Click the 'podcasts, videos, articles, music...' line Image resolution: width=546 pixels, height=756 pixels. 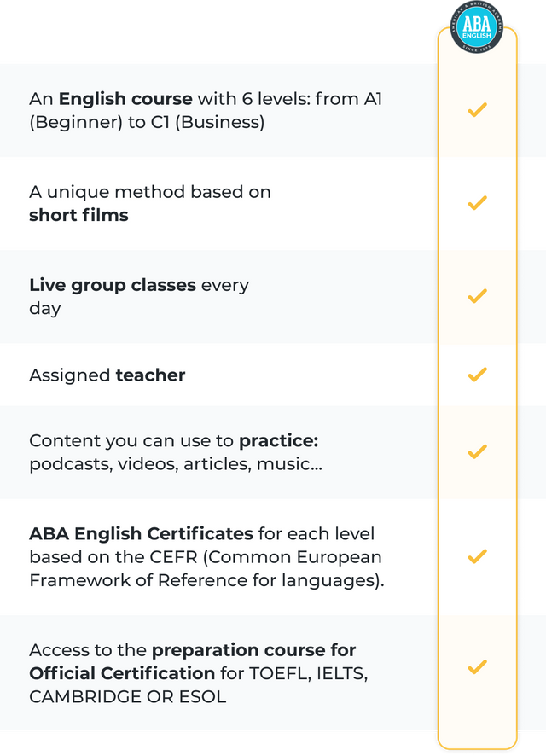(176, 464)
